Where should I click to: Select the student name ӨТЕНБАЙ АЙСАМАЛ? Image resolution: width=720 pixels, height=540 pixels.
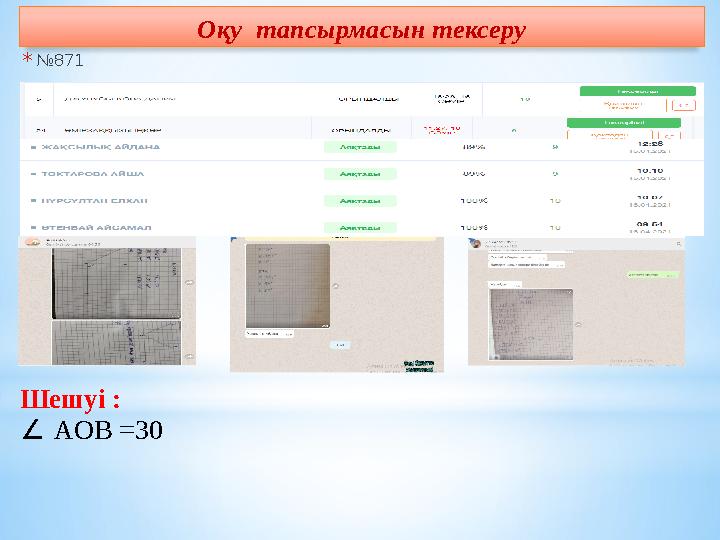[96, 227]
